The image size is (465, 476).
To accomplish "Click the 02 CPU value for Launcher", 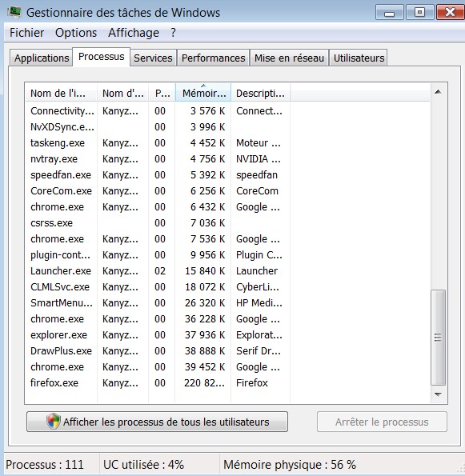I will (160, 270).
